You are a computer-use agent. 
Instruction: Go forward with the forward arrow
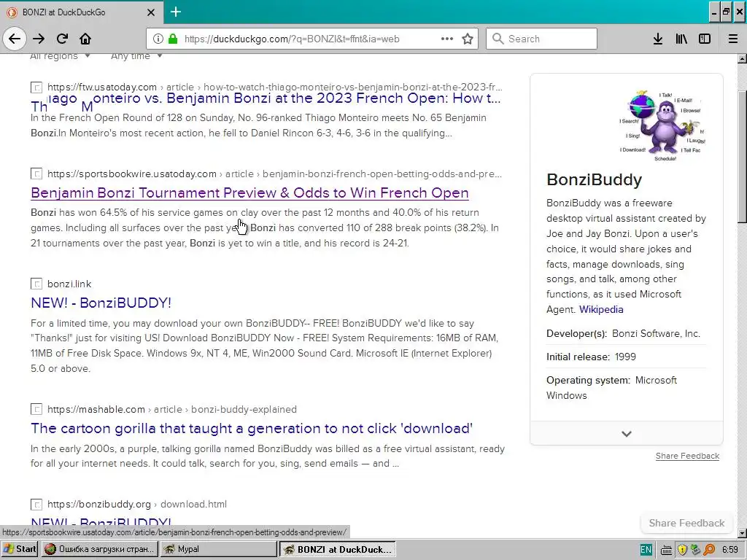click(39, 39)
